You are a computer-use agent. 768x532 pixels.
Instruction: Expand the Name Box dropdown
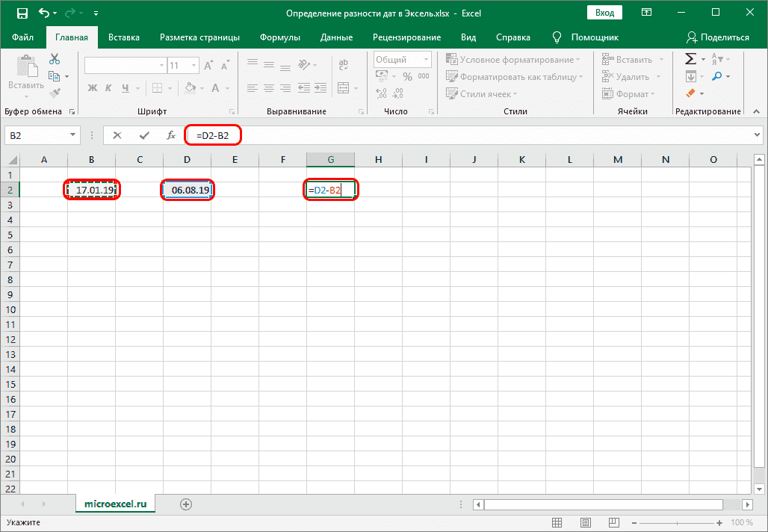coord(73,135)
